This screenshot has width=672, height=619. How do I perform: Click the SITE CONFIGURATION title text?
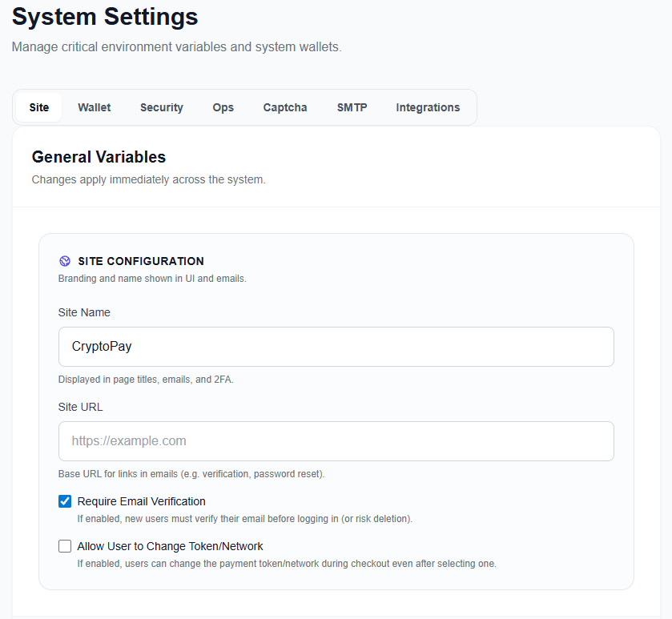(x=141, y=261)
